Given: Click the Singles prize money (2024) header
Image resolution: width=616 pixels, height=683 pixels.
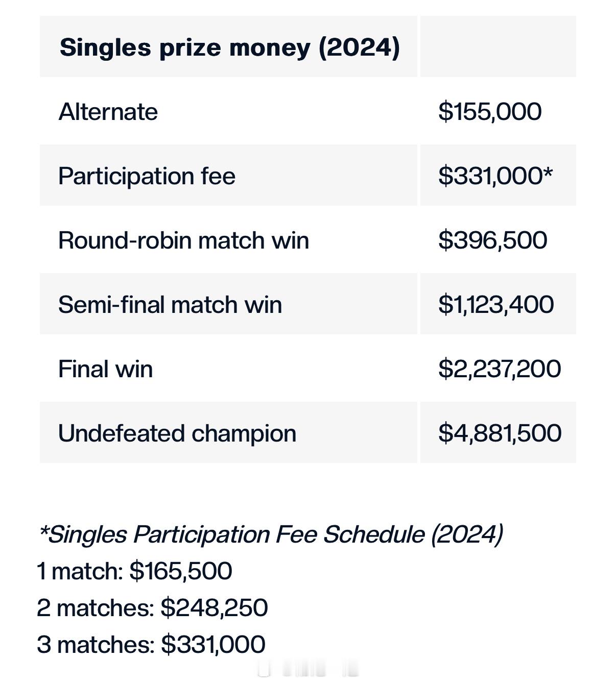Looking at the screenshot, I should pos(230,47).
